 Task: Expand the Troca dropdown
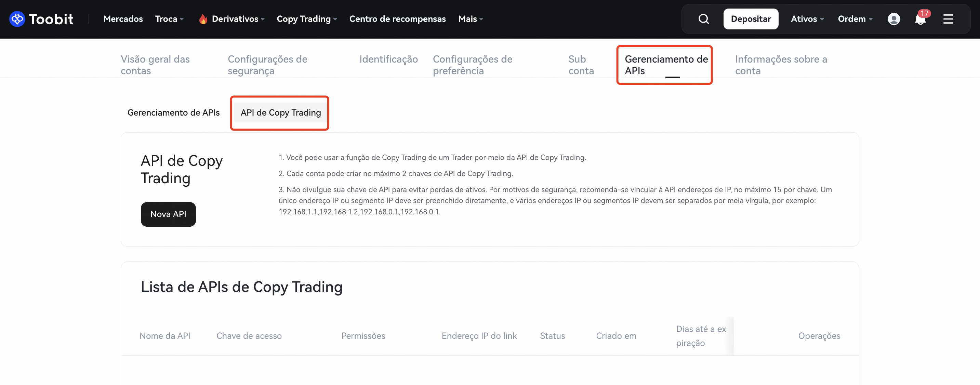click(169, 19)
